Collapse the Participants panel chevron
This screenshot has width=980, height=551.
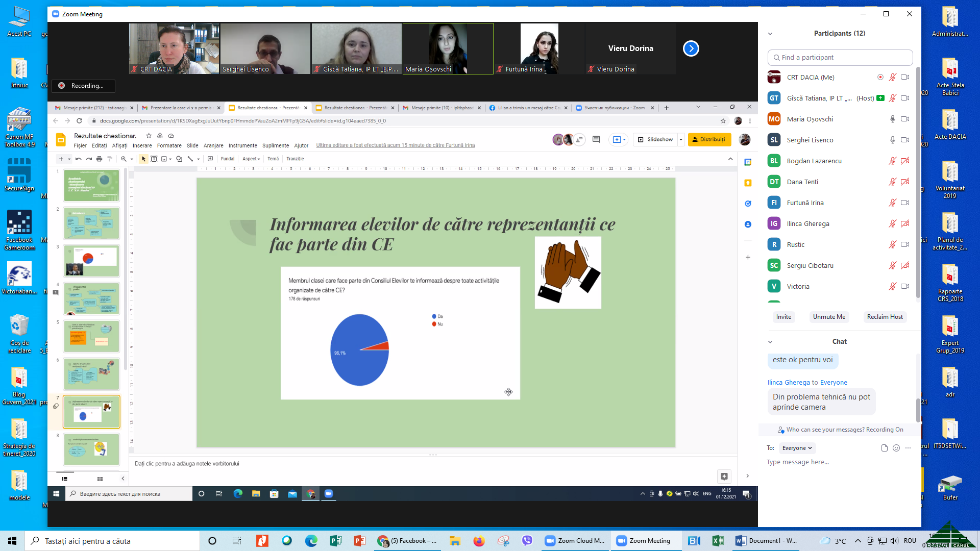pyautogui.click(x=770, y=34)
